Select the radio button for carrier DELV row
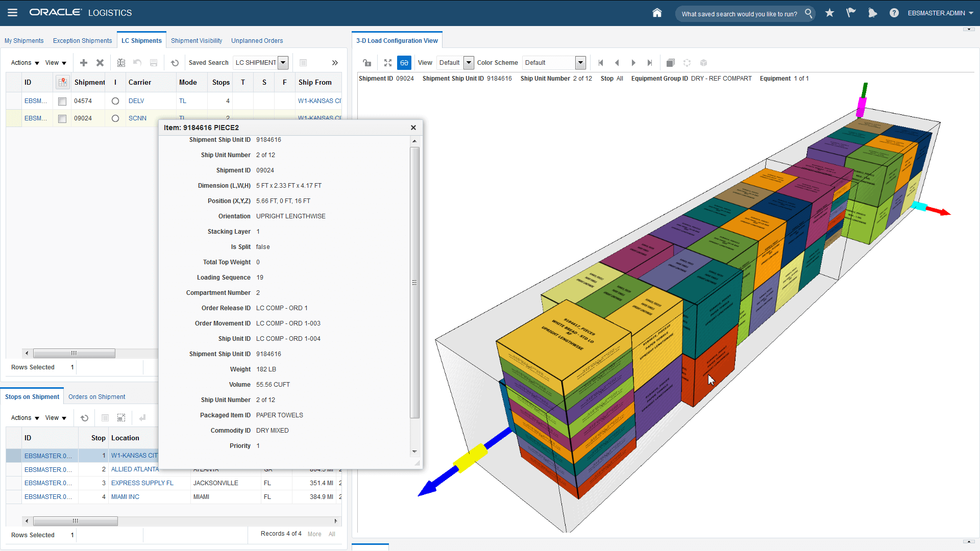The height and width of the screenshot is (551, 980). (115, 101)
